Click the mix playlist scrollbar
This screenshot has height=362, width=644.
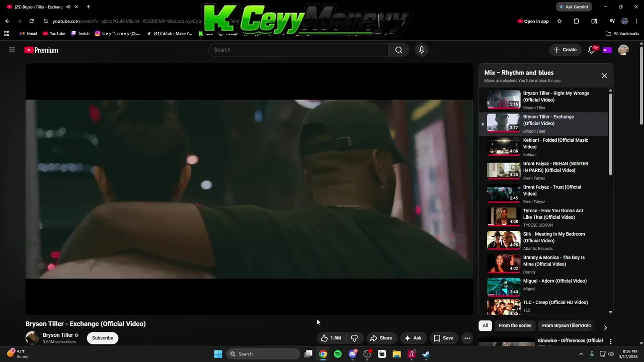611,134
